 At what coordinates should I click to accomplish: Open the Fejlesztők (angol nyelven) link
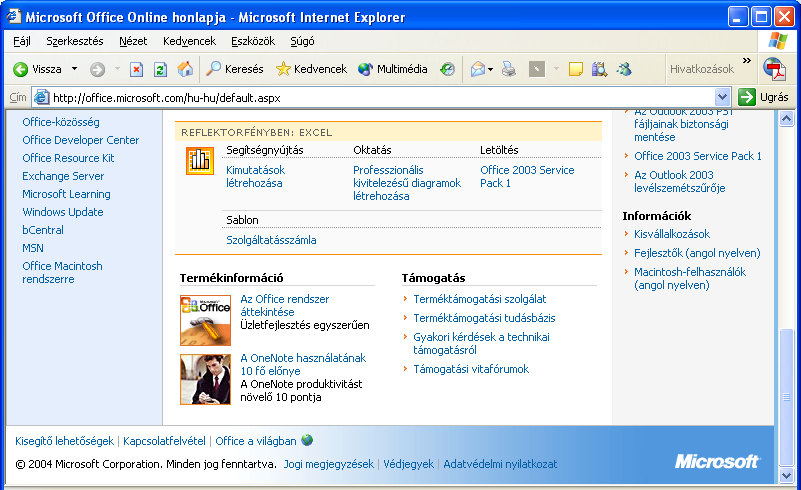[697, 253]
